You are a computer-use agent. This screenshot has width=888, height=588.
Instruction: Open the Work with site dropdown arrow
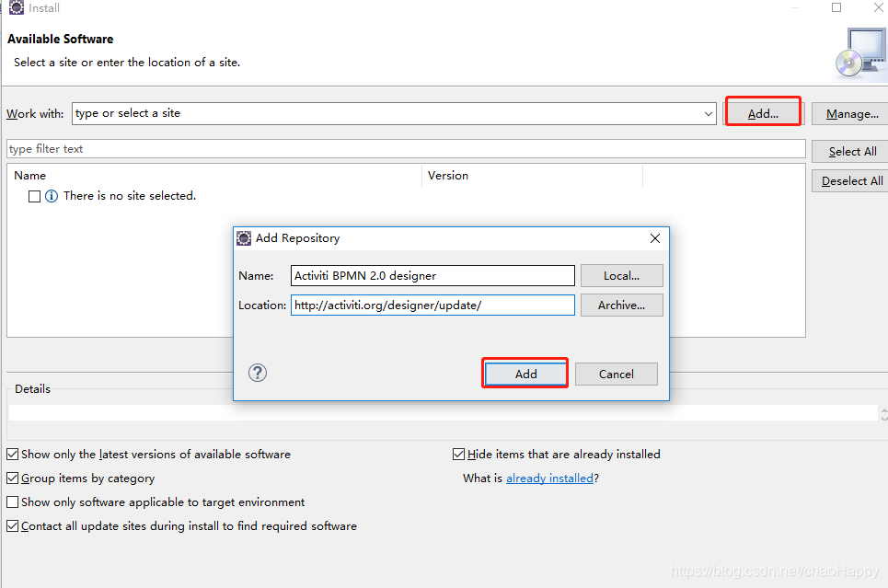[708, 114]
